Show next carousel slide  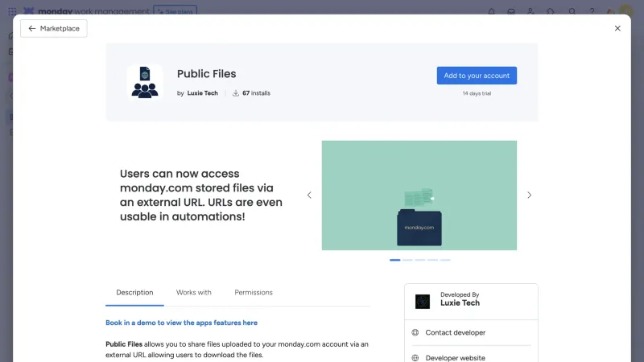coord(529,195)
